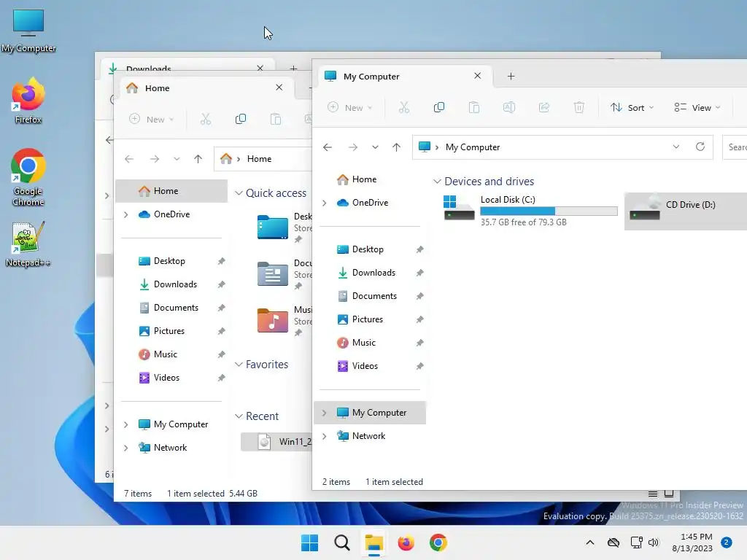Click Delete trash icon in My Computer toolbar
This screenshot has width=747, height=560.
[578, 108]
